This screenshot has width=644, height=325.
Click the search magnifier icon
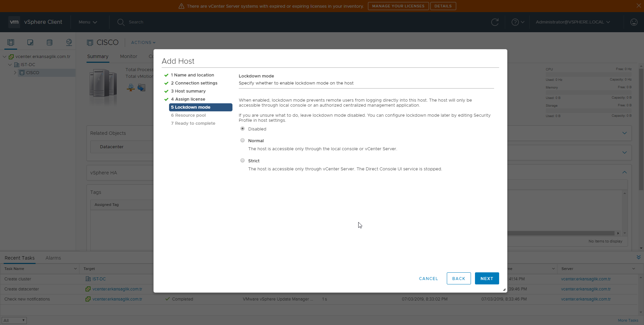(121, 22)
